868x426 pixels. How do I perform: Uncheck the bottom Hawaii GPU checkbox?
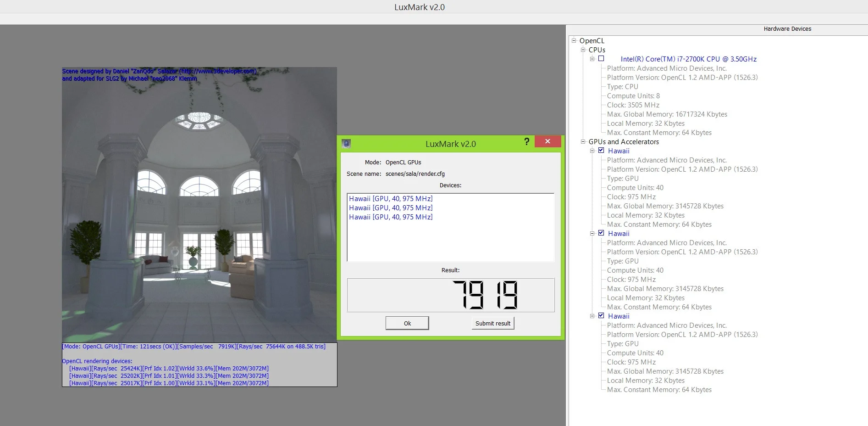pos(601,315)
